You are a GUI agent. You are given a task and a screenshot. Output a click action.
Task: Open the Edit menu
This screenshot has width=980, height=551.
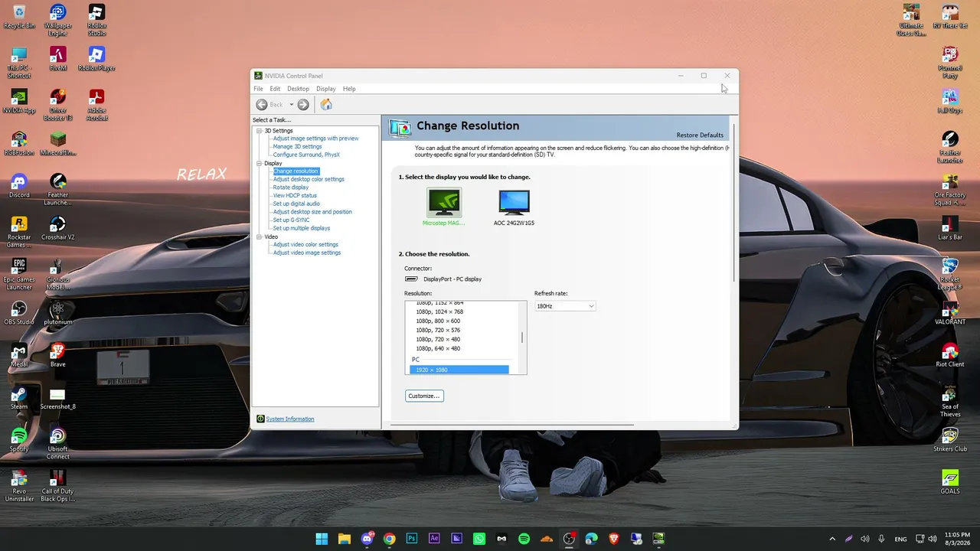click(x=275, y=89)
